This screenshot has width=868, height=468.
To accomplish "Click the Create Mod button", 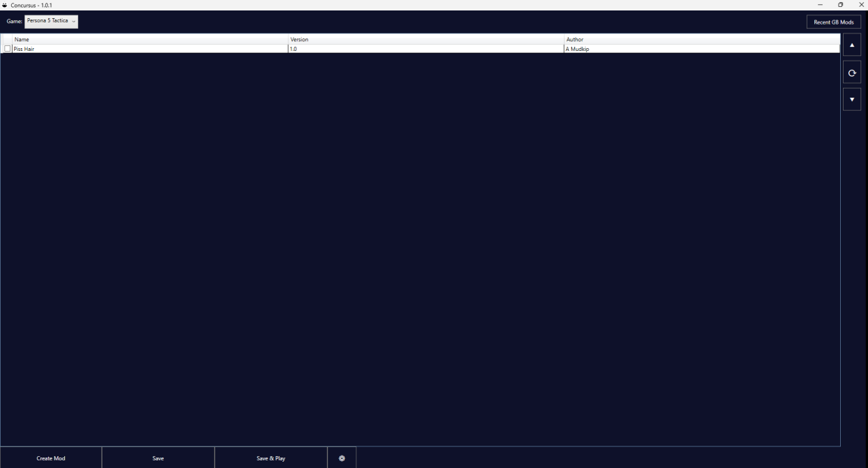I will tap(51, 458).
